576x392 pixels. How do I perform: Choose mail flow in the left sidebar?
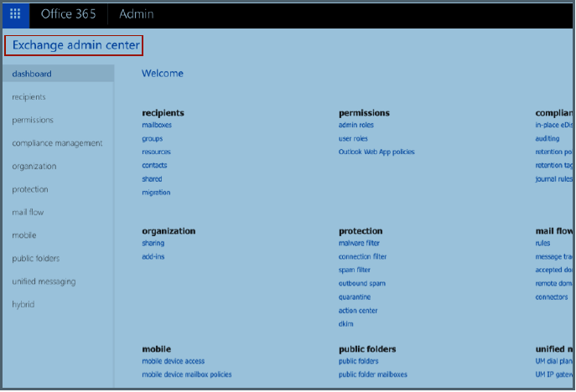(28, 212)
